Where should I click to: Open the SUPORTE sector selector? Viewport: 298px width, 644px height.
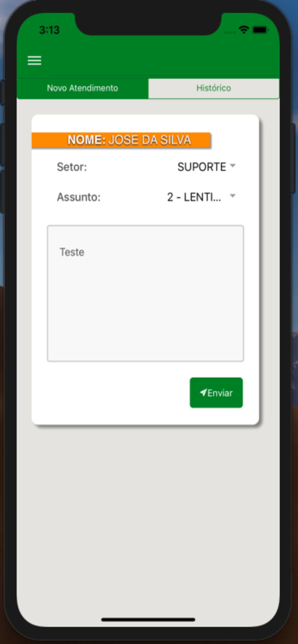point(207,167)
